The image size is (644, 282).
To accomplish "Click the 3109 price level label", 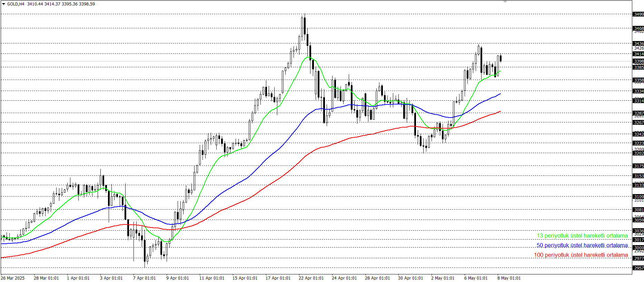I will (638, 197).
